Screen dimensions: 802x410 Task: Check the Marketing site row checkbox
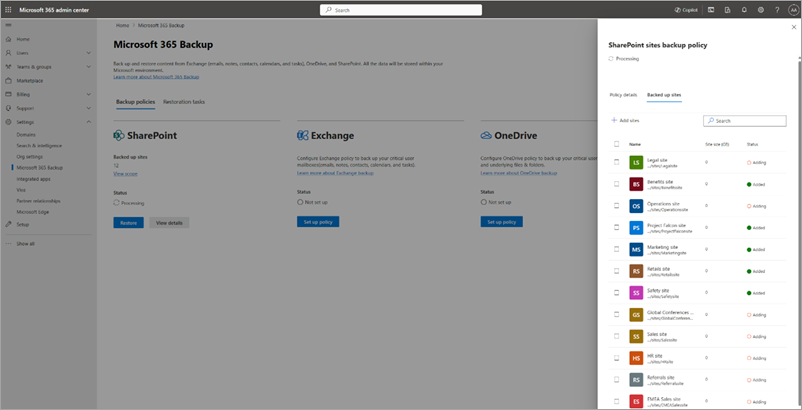pyautogui.click(x=616, y=249)
